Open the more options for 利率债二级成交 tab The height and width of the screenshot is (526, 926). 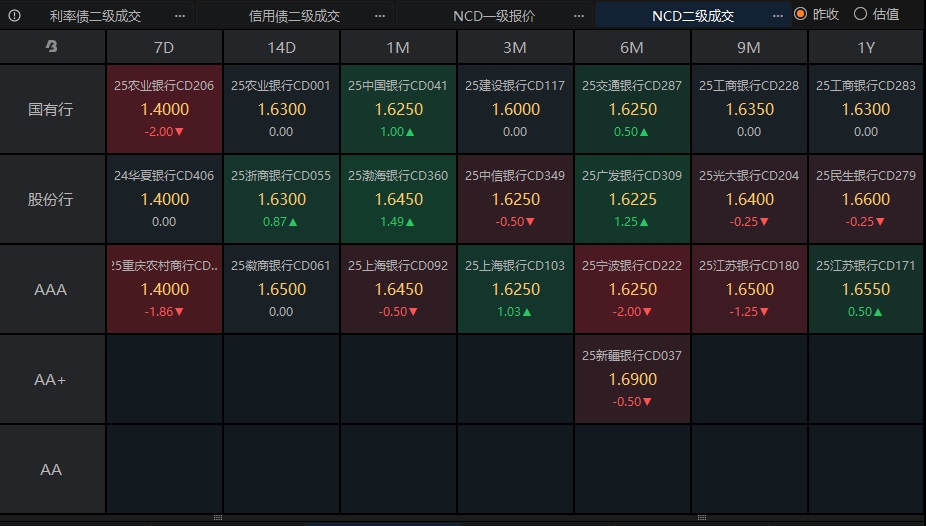point(179,15)
